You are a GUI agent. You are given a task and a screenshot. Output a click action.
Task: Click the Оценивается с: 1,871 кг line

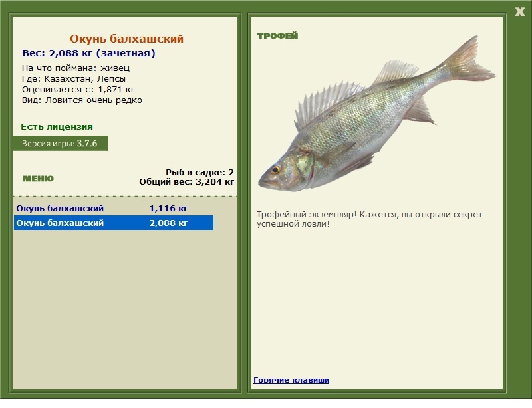point(78,90)
